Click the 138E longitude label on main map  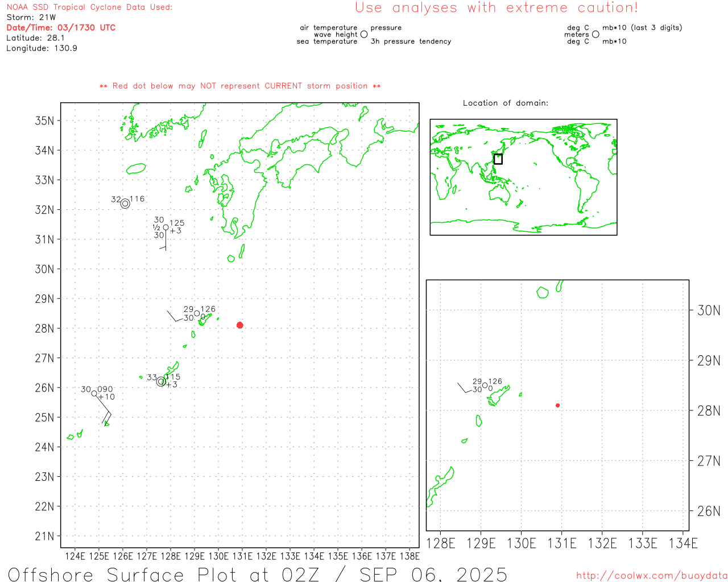[409, 556]
